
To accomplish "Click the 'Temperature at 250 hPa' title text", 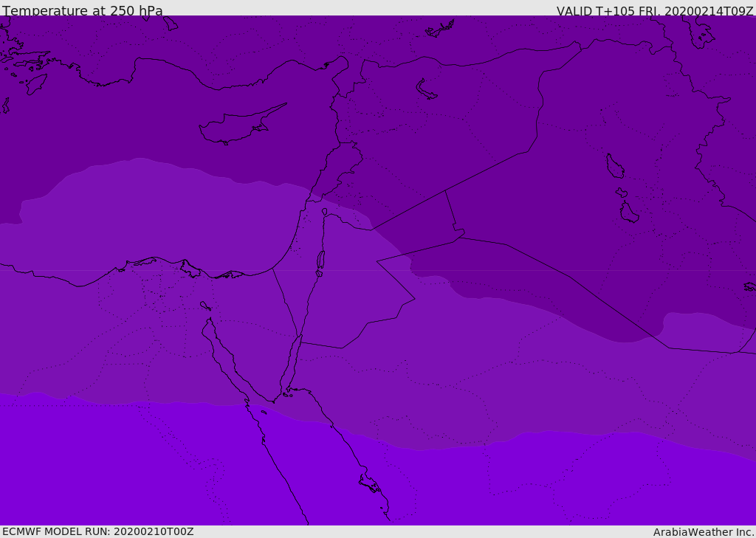I will tap(83, 11).
